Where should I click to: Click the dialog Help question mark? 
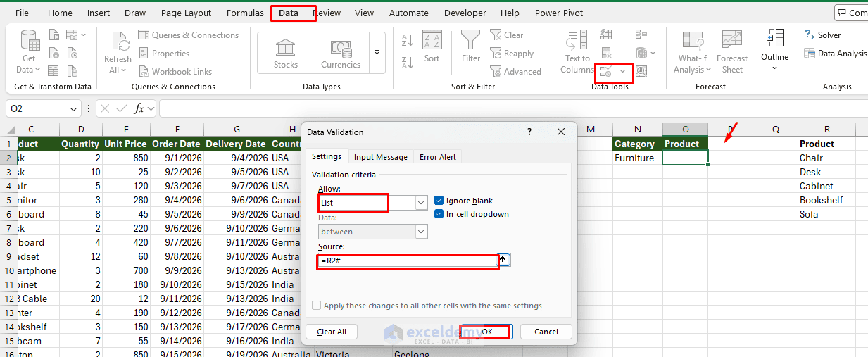pyautogui.click(x=529, y=132)
